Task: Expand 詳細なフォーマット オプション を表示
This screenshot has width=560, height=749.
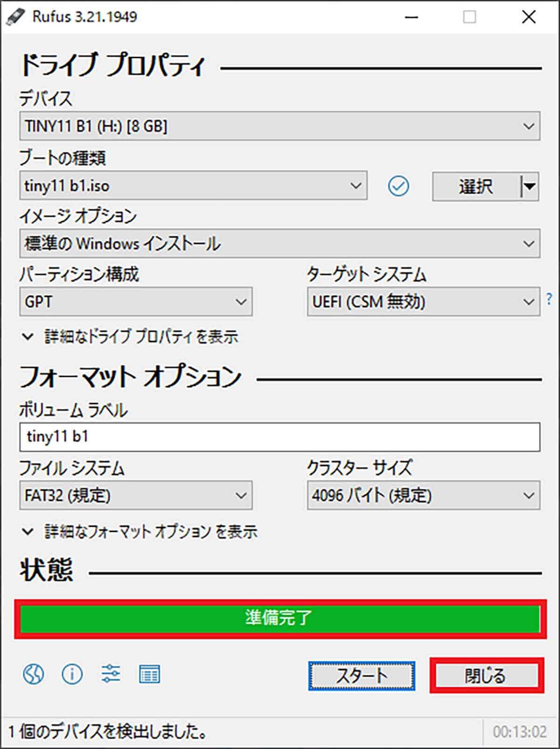Action: tap(140, 531)
